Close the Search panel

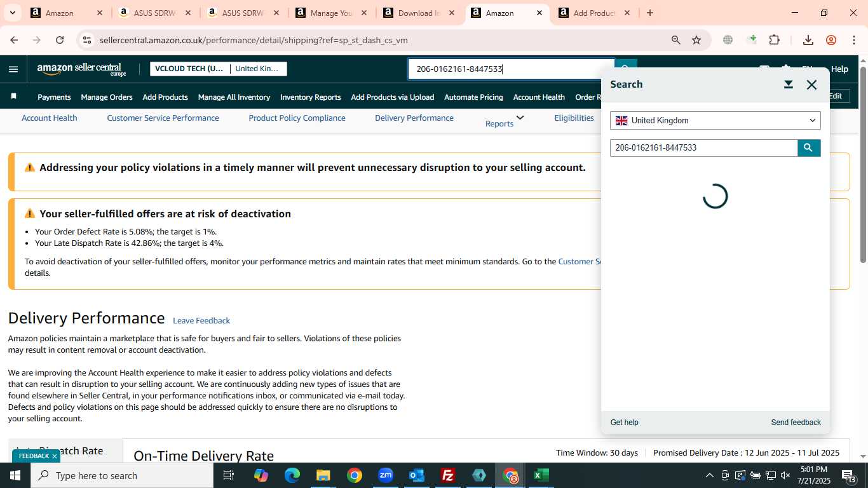811,85
